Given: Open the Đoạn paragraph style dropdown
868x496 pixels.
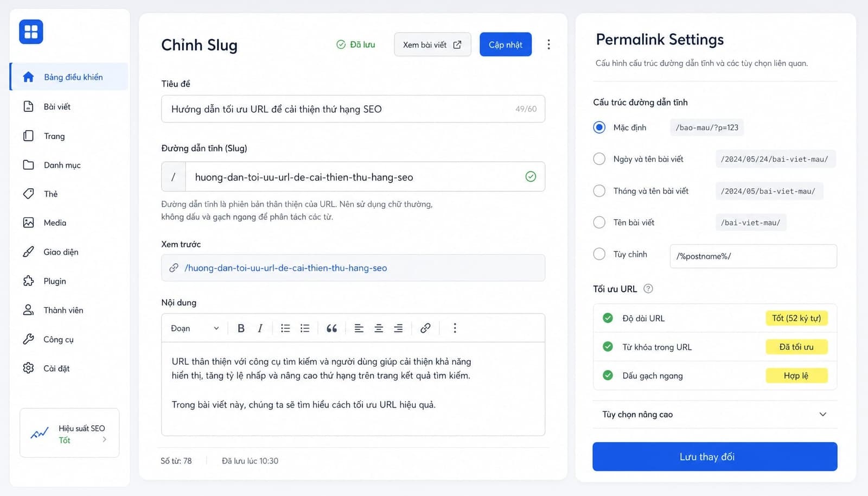Looking at the screenshot, I should [195, 328].
